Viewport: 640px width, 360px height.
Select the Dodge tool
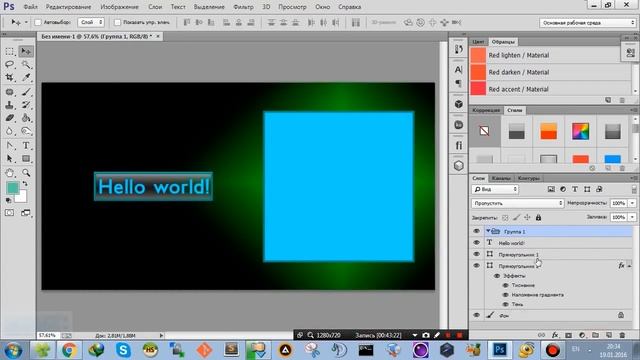(x=26, y=131)
